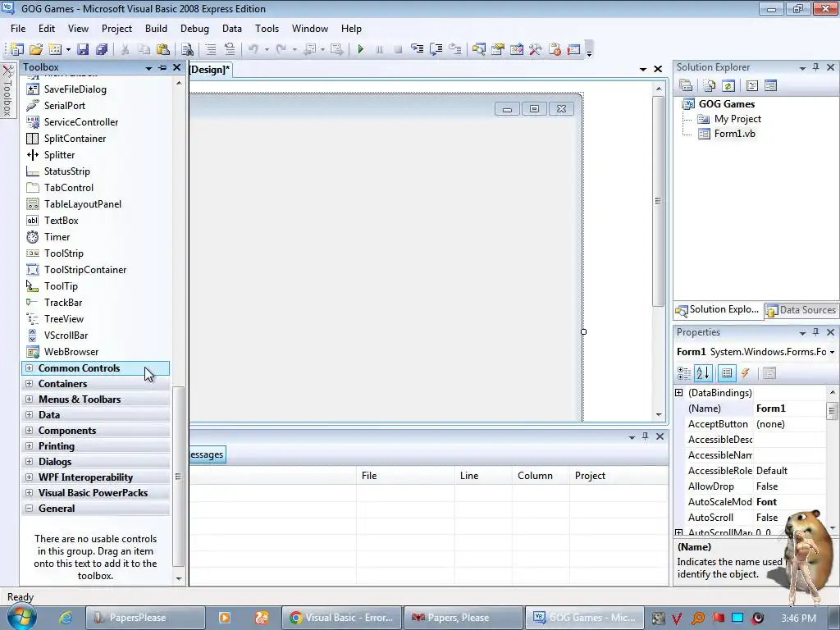Expand the (DataBindings) property node
This screenshot has height=630, width=840.
[678, 393]
